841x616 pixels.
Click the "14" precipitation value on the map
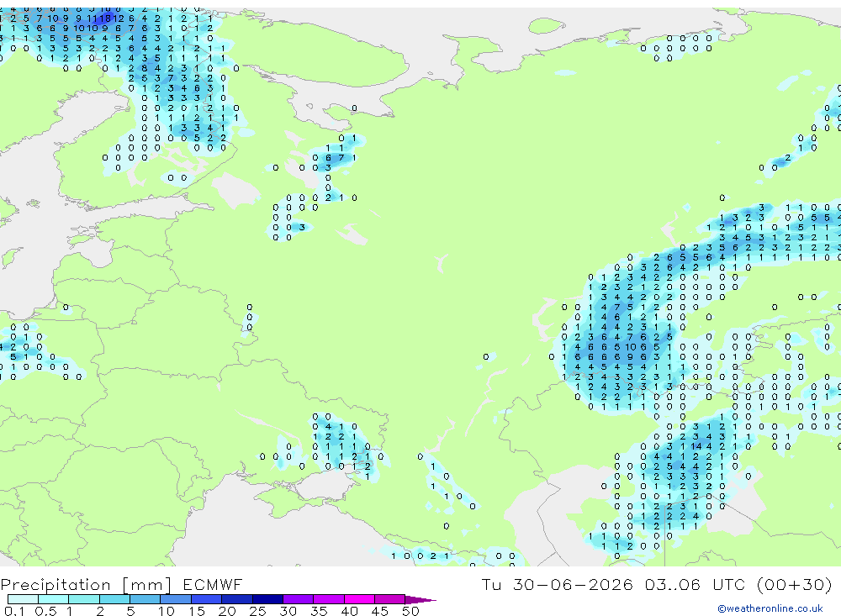[696, 446]
